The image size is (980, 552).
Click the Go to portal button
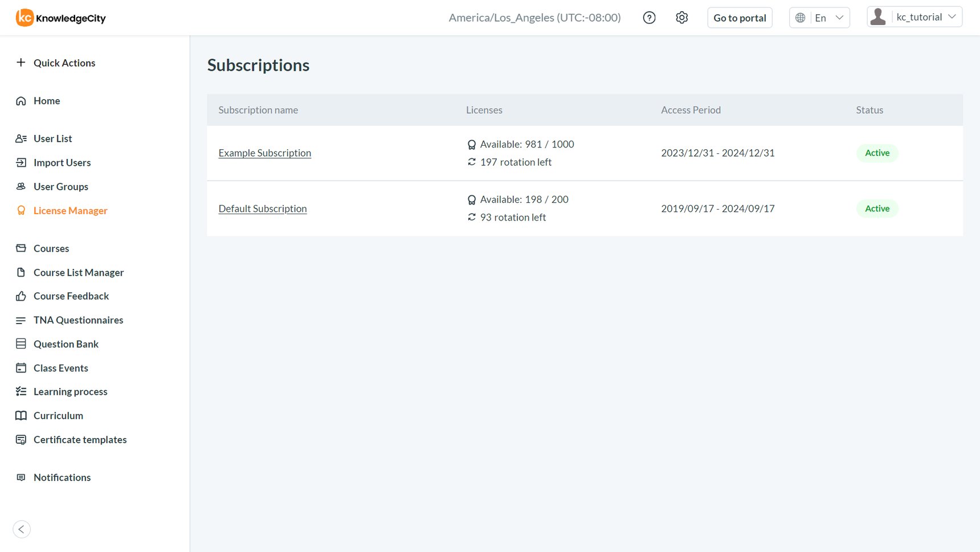coord(740,18)
